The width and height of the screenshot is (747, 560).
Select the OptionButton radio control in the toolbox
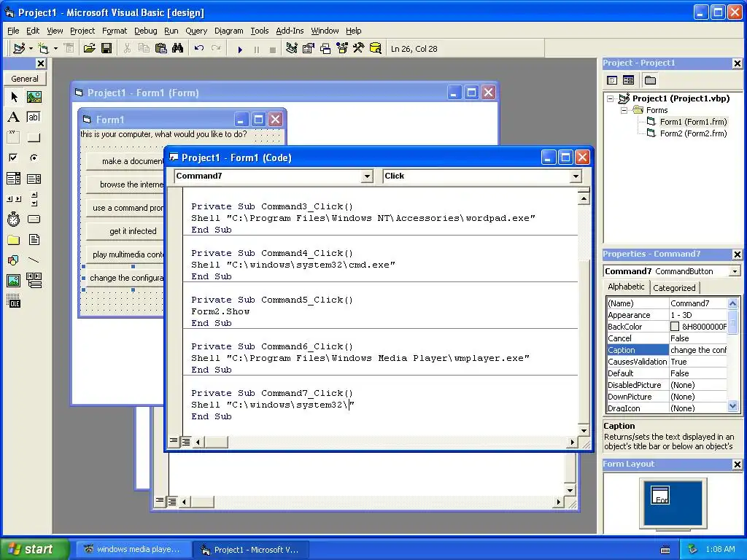(34, 157)
